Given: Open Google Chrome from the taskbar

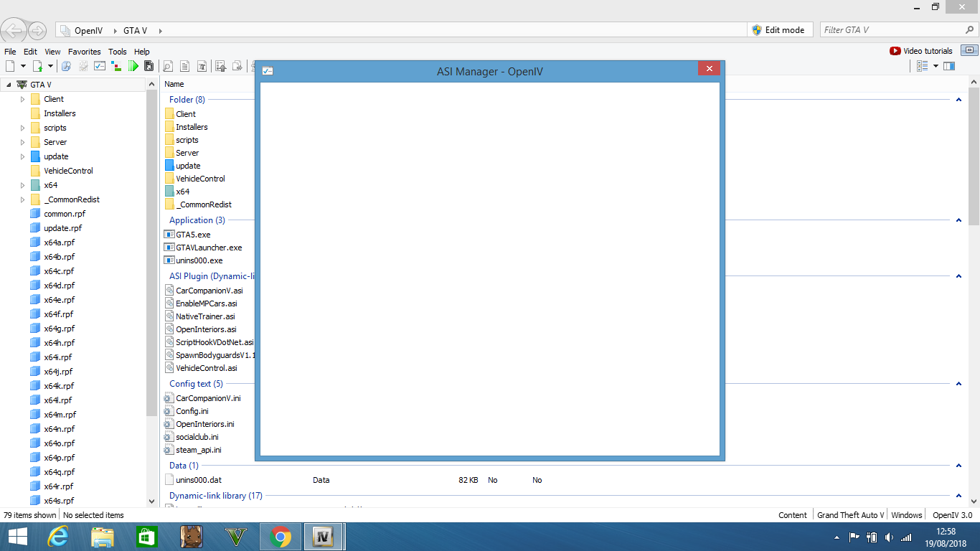Looking at the screenshot, I should (x=280, y=537).
